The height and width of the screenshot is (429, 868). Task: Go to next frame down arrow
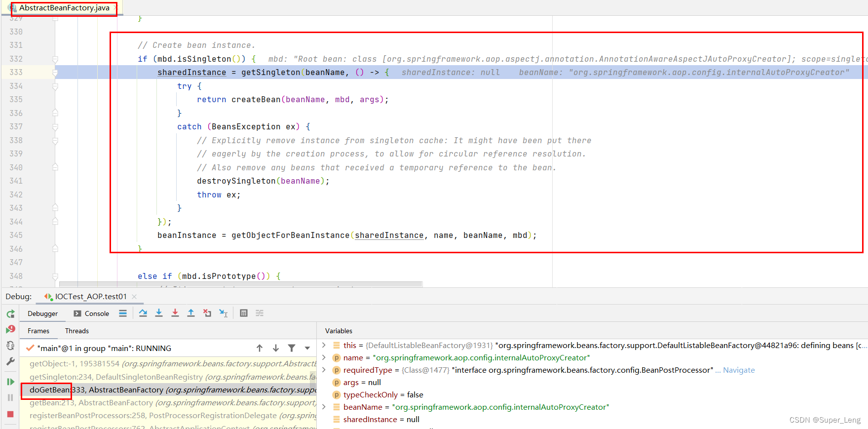point(276,348)
